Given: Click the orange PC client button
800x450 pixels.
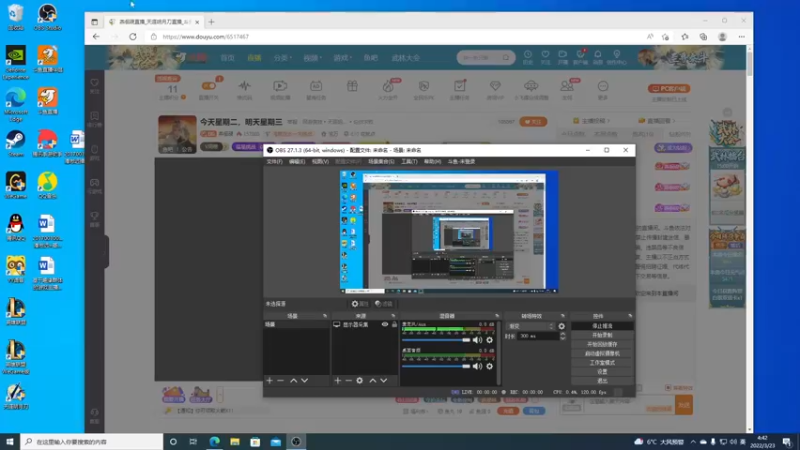Looking at the screenshot, I should (x=669, y=88).
